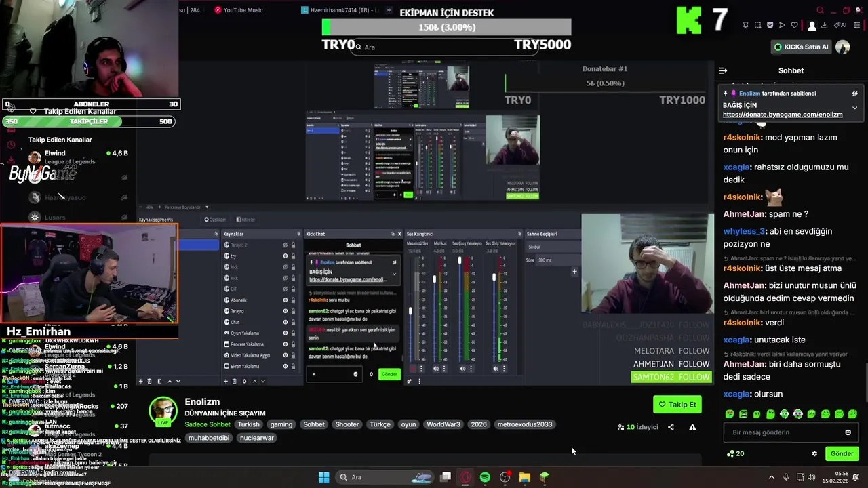868x488 pixels.
Task: Open the browser downloads icon
Action: click(x=824, y=25)
